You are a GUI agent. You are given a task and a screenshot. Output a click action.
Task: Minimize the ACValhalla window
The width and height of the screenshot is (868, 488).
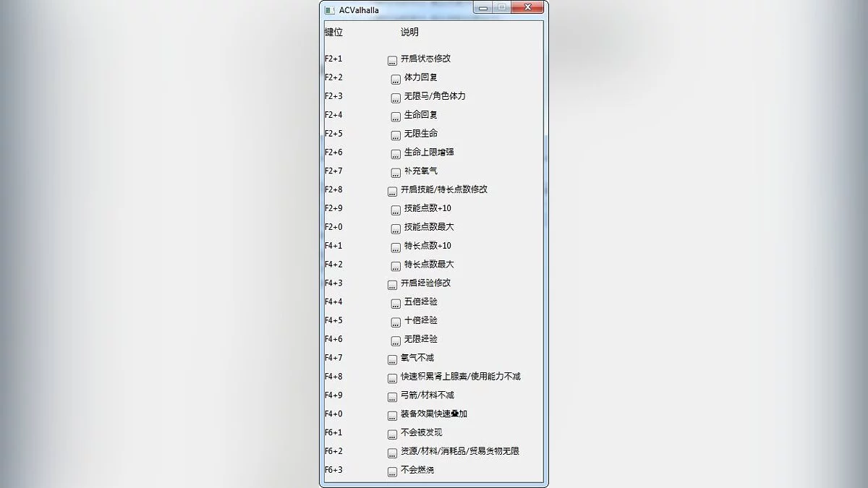pos(483,8)
